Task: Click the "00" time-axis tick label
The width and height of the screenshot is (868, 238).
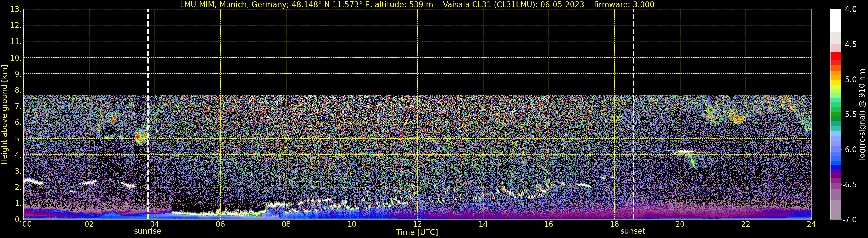Action: (x=26, y=224)
